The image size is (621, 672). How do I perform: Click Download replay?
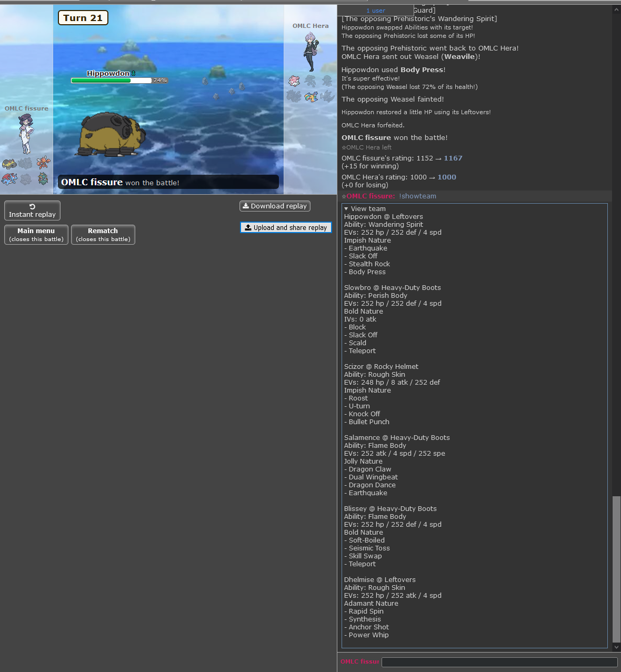pos(275,206)
